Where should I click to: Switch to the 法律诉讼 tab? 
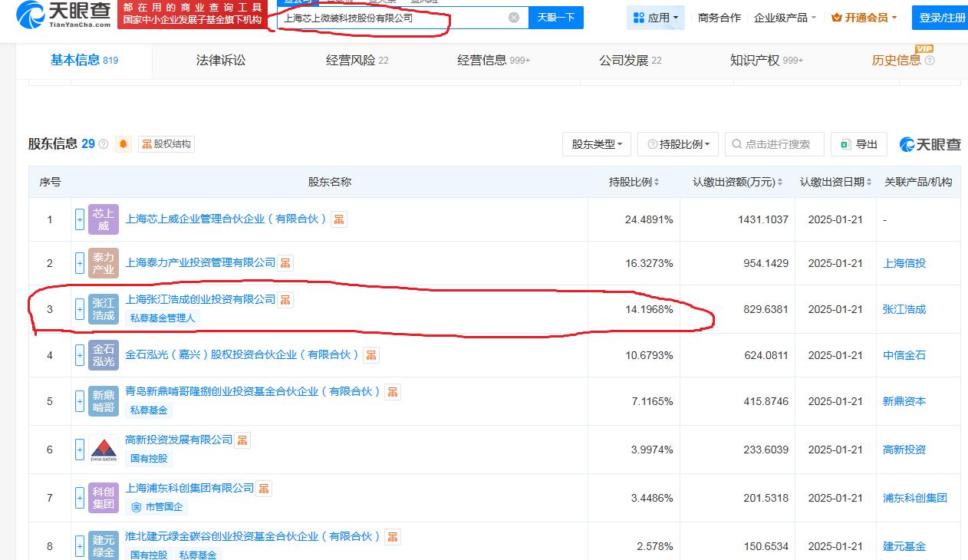pyautogui.click(x=221, y=60)
